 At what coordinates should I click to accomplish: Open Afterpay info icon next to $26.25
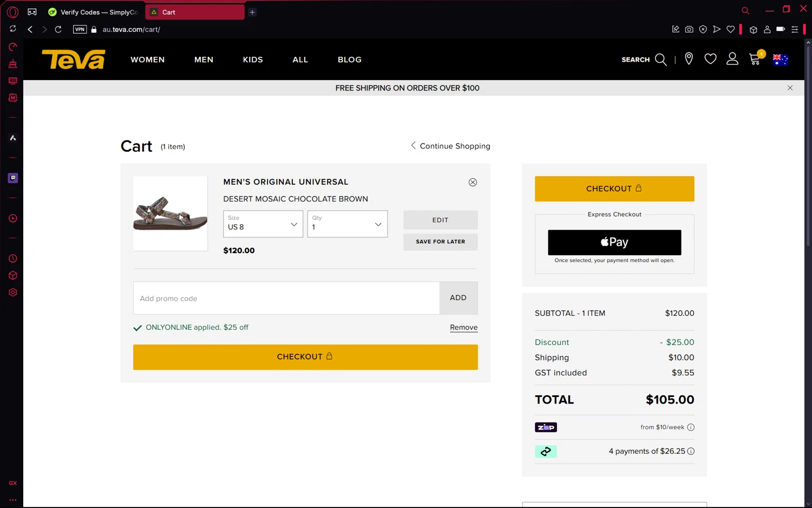691,451
